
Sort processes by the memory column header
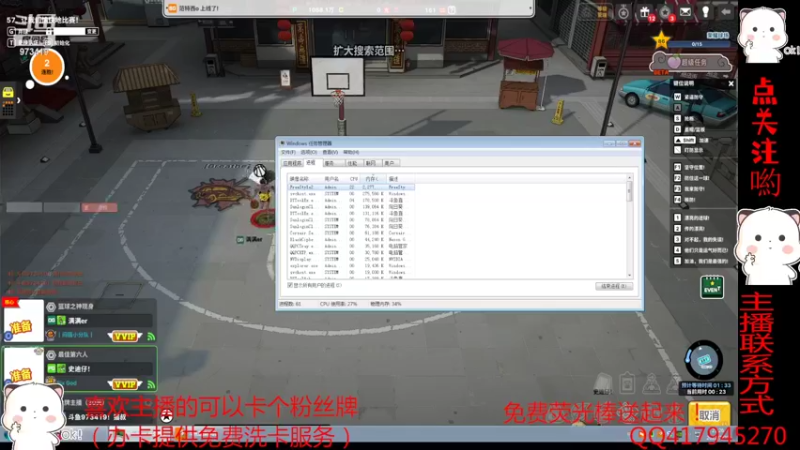click(373, 179)
